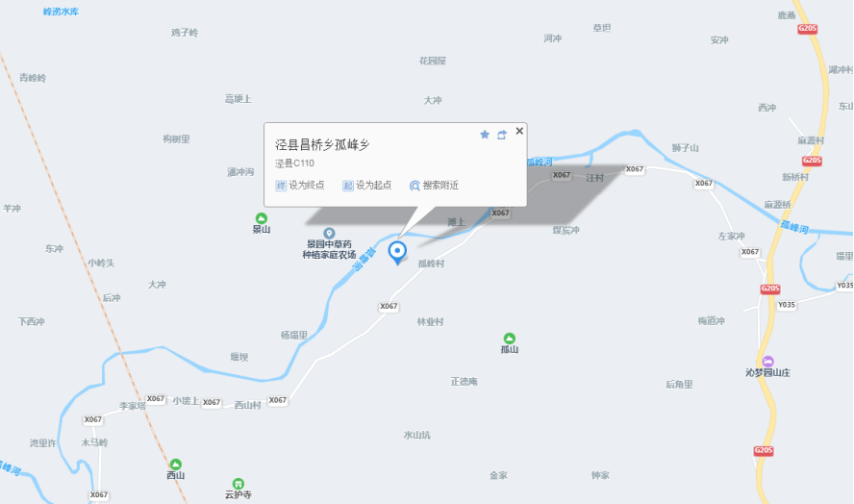This screenshot has width=854, height=504.
Task: Click the 西山村 village label
Action: pyautogui.click(x=248, y=405)
